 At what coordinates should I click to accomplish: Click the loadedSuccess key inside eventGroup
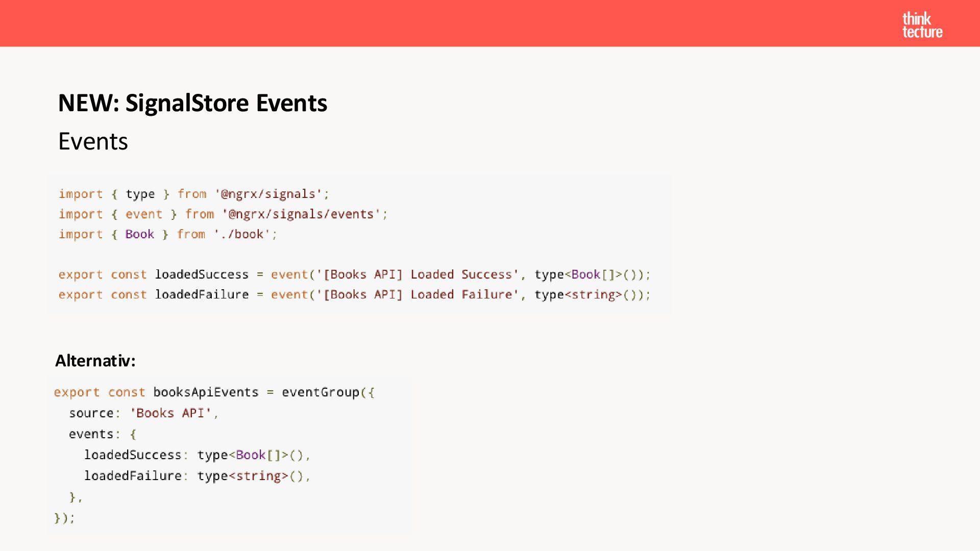(x=133, y=455)
